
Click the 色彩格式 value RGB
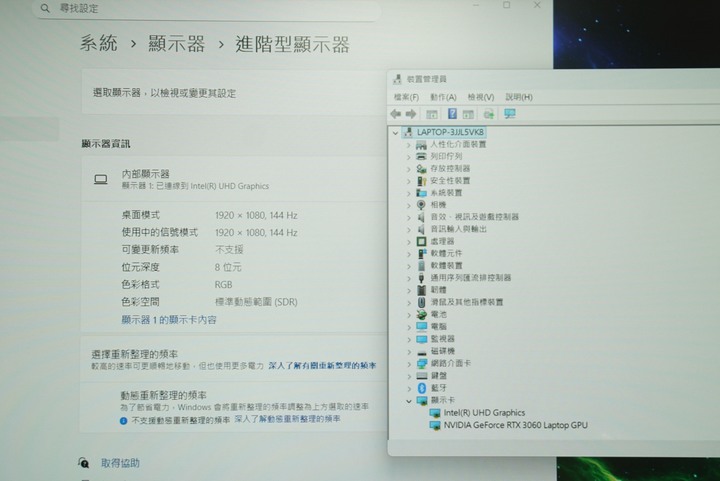223,285
